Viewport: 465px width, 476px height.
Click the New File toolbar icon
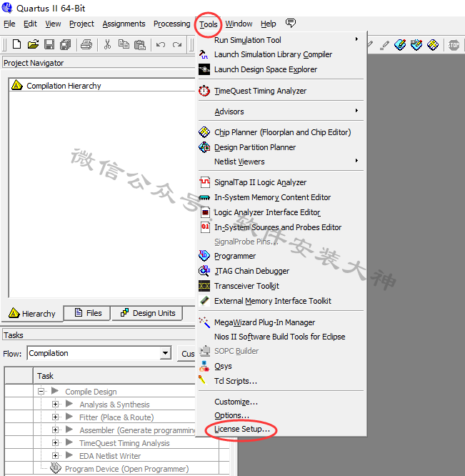click(x=16, y=44)
